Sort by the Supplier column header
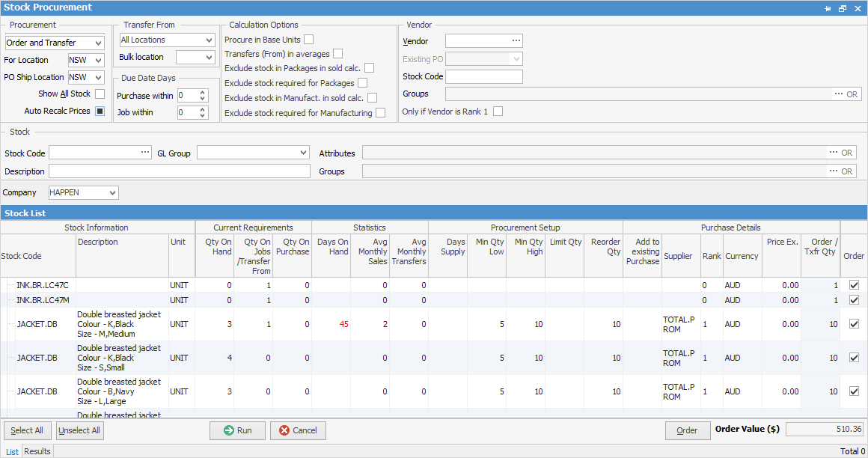The height and width of the screenshot is (458, 868). click(678, 256)
